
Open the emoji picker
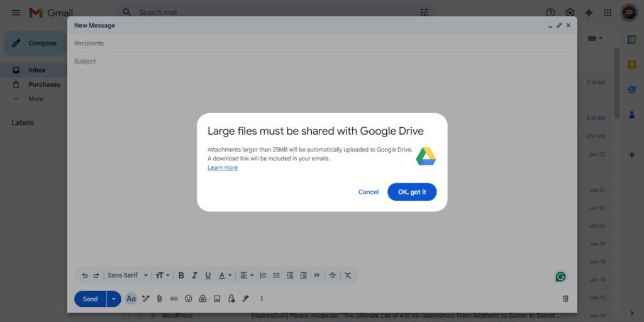[188, 299]
